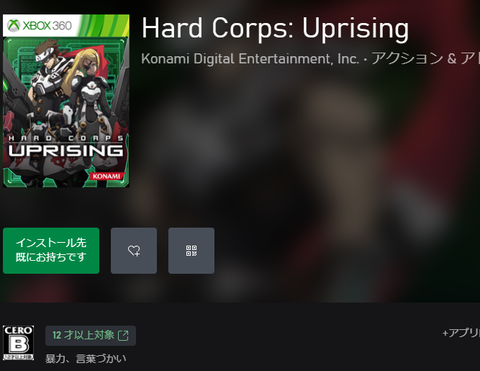Open Konami Digital Entertainment publisher link

pyautogui.click(x=250, y=59)
